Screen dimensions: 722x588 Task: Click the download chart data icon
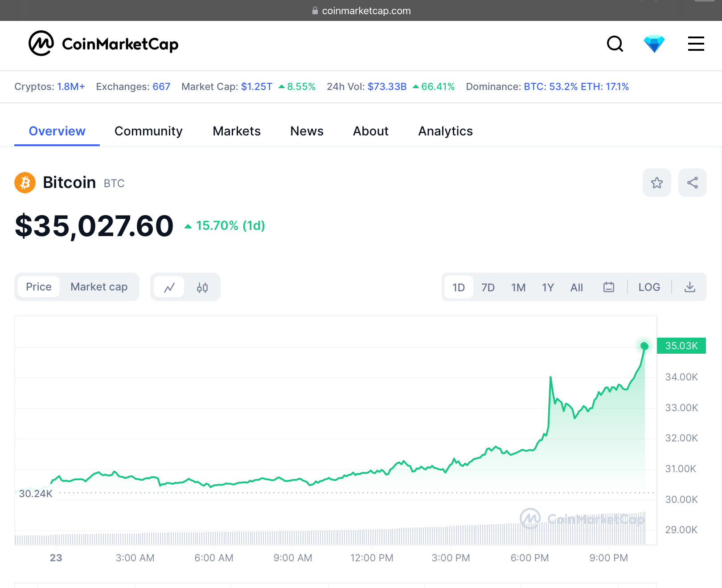click(689, 287)
